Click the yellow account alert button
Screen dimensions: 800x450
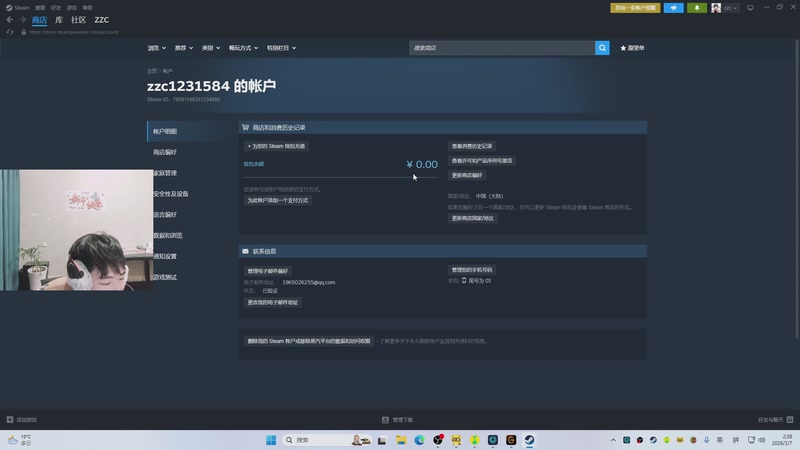point(635,8)
